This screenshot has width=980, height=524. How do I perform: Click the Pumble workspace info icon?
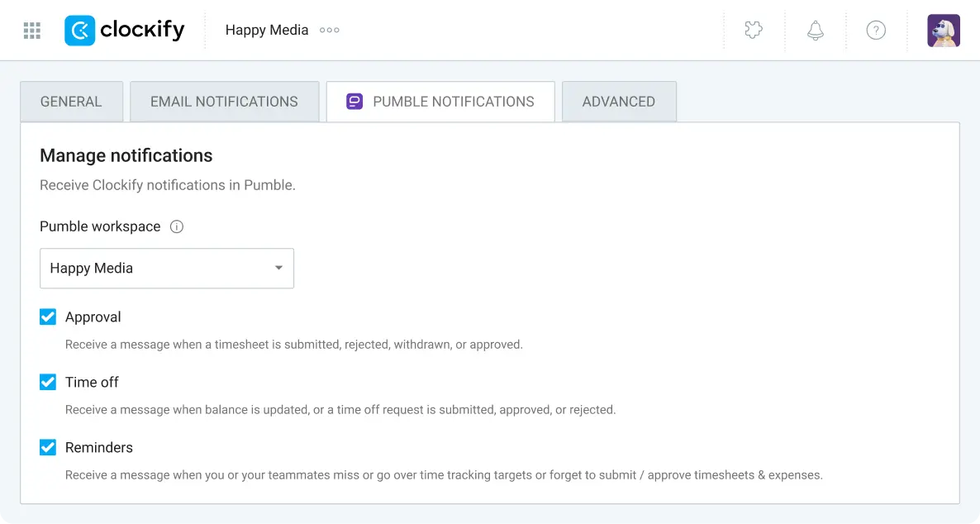tap(177, 226)
